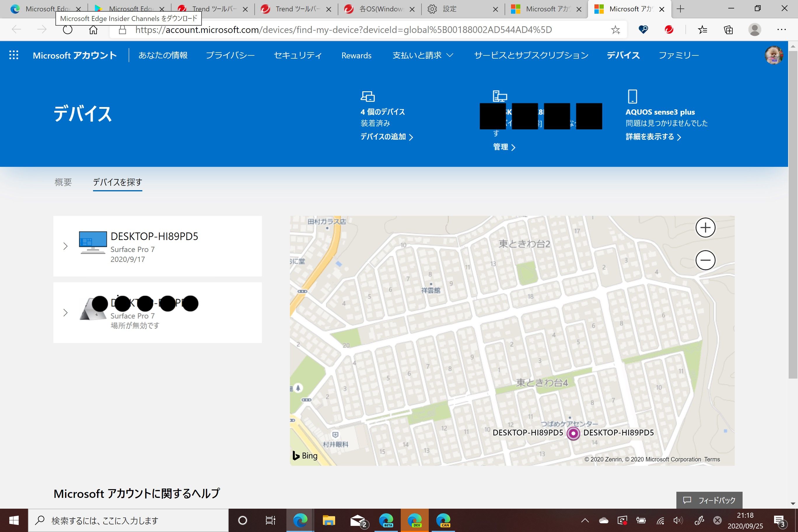Zoom out on the Bing map
Viewport: 798px width, 532px height.
click(705, 260)
